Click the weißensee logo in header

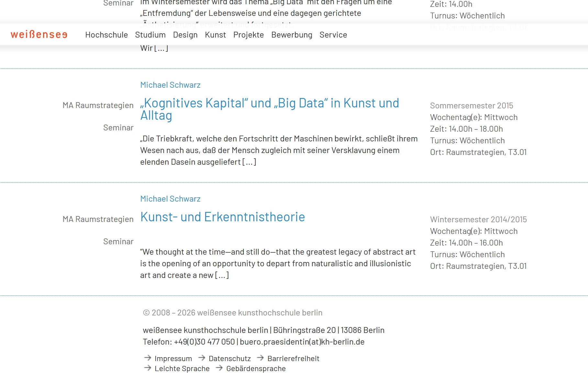click(x=39, y=35)
